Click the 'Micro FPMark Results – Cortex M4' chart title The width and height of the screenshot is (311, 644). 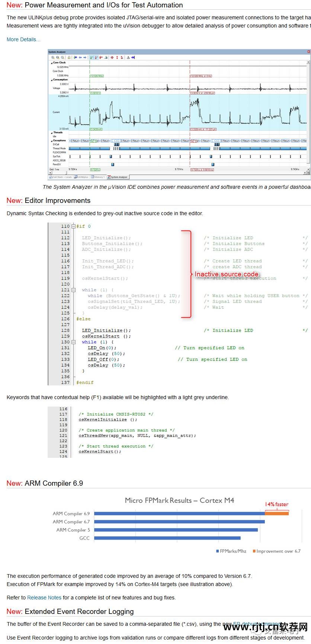pos(180,500)
